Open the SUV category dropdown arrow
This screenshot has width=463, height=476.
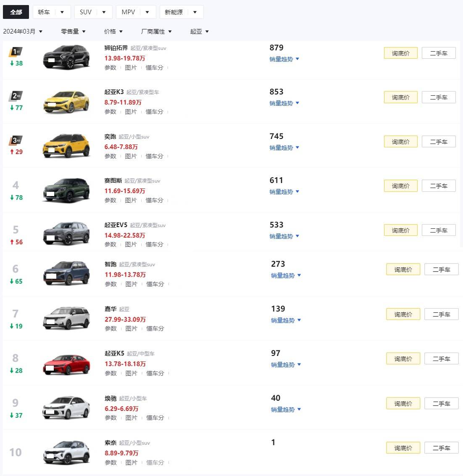click(104, 12)
